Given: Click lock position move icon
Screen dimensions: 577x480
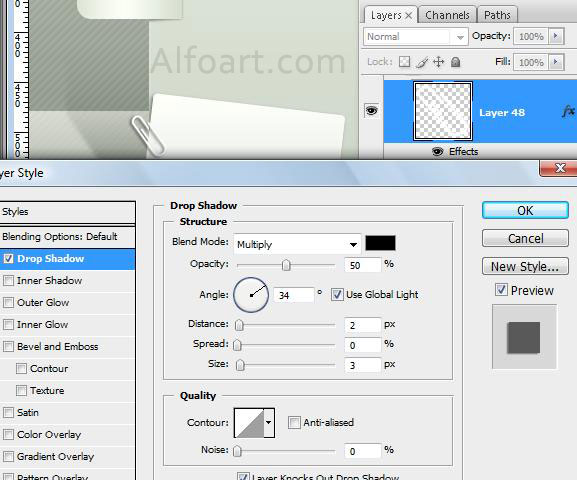Looking at the screenshot, I should click(x=438, y=62).
